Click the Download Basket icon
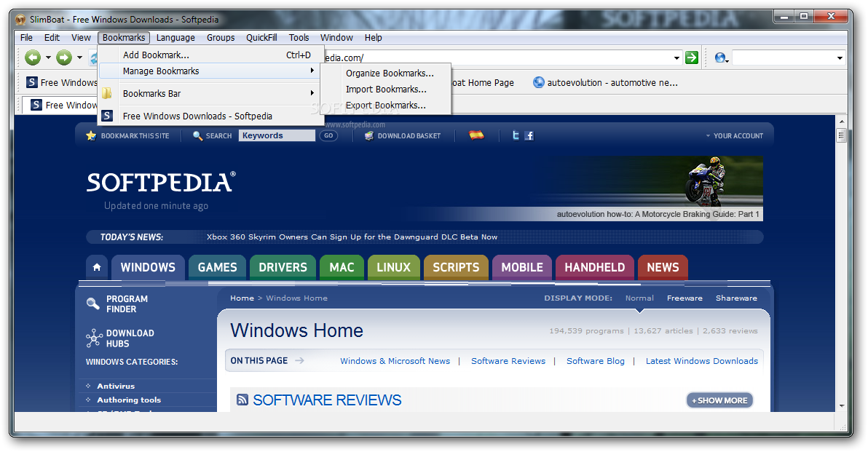The height and width of the screenshot is (452, 868). click(369, 135)
